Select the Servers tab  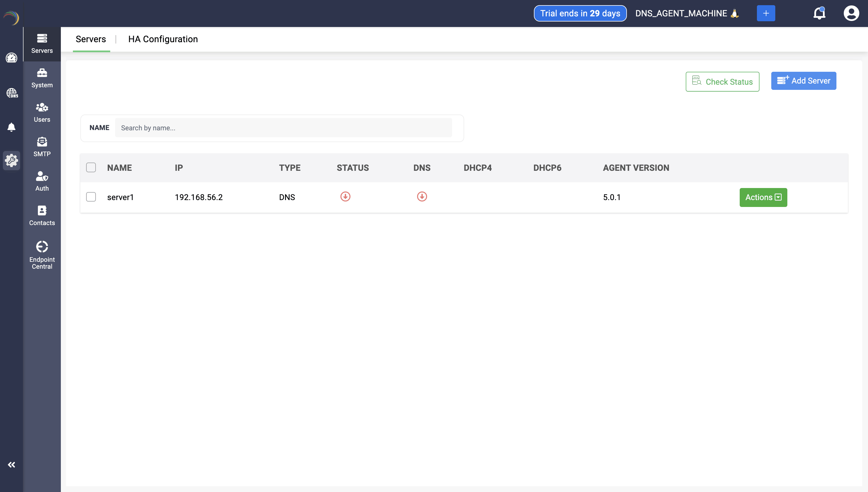[x=90, y=39]
